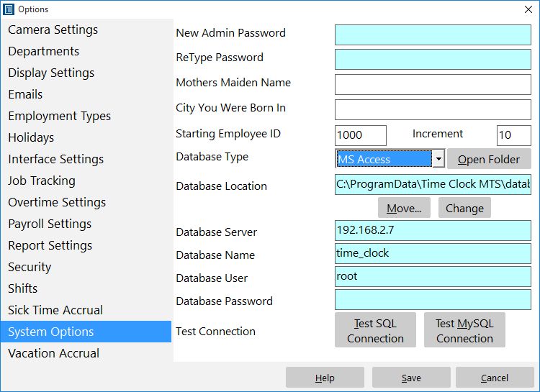This screenshot has height=392, width=540.
Task: Click the Options window title icon
Action: click(x=9, y=9)
